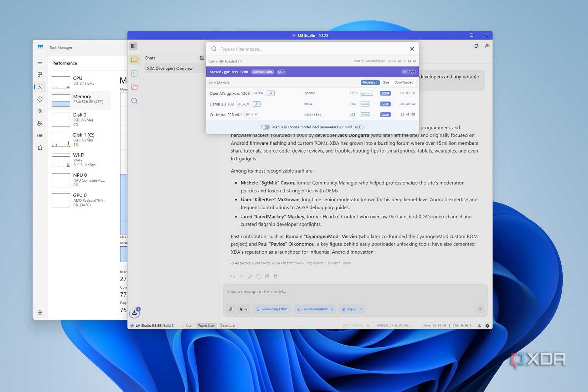Delete the assistant message
Viewport: 588px width, 392px height.
pos(275,276)
